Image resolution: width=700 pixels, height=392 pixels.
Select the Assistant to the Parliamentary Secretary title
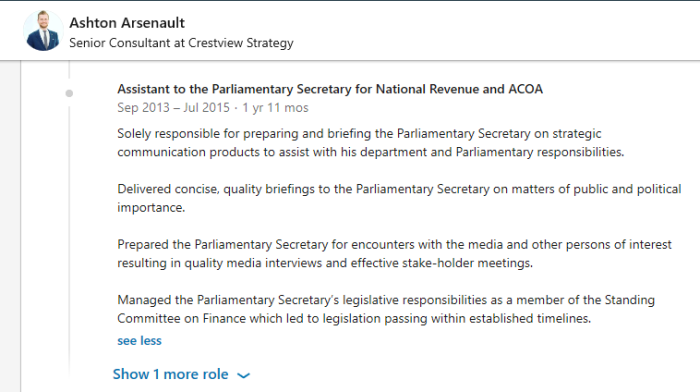click(330, 89)
